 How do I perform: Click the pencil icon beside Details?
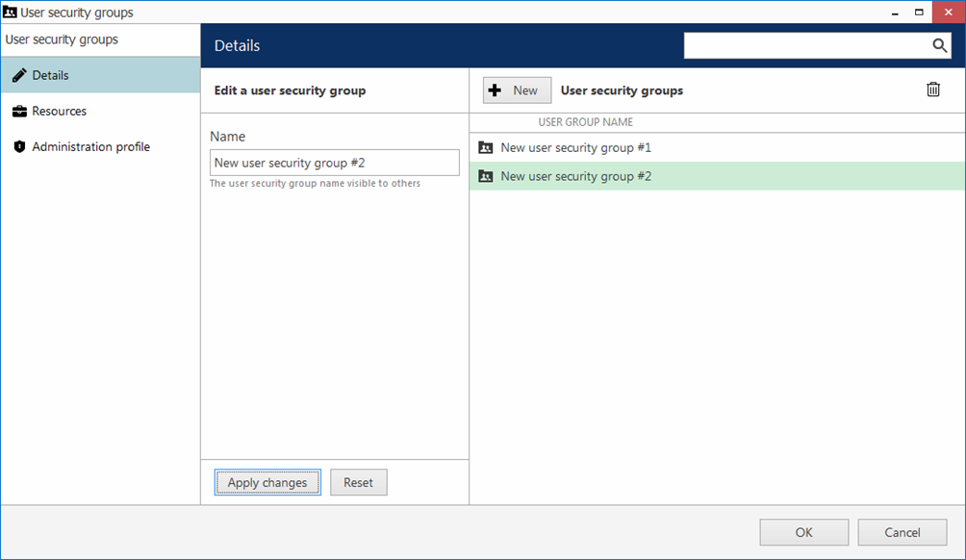(19, 75)
